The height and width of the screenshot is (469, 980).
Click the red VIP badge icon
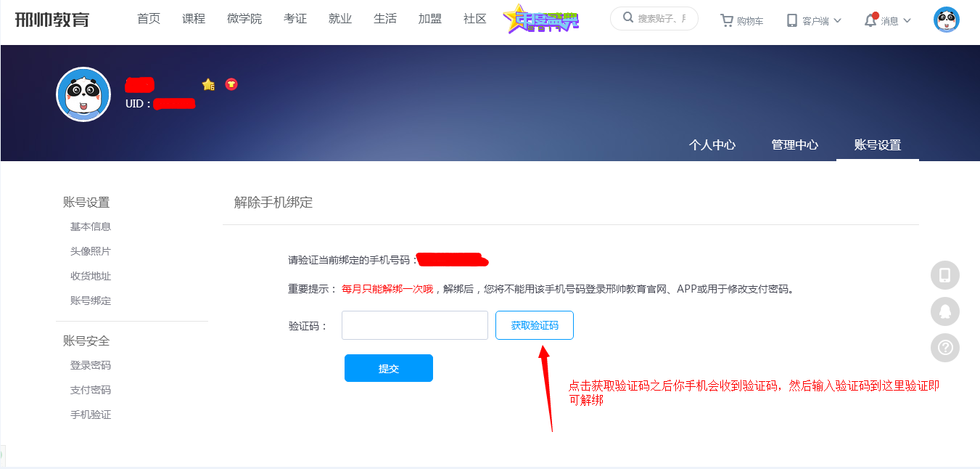(231, 84)
